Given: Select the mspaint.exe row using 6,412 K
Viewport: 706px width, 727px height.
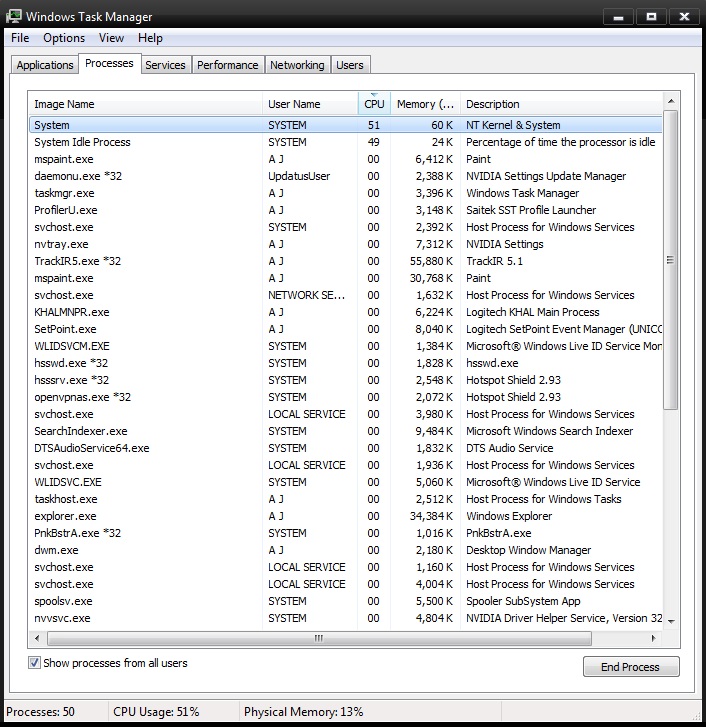Looking at the screenshot, I should pos(345,159).
